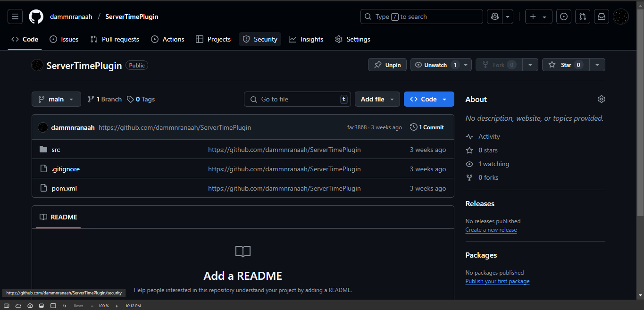Focus the Type / to search box
This screenshot has width=644, height=310.
(422, 17)
